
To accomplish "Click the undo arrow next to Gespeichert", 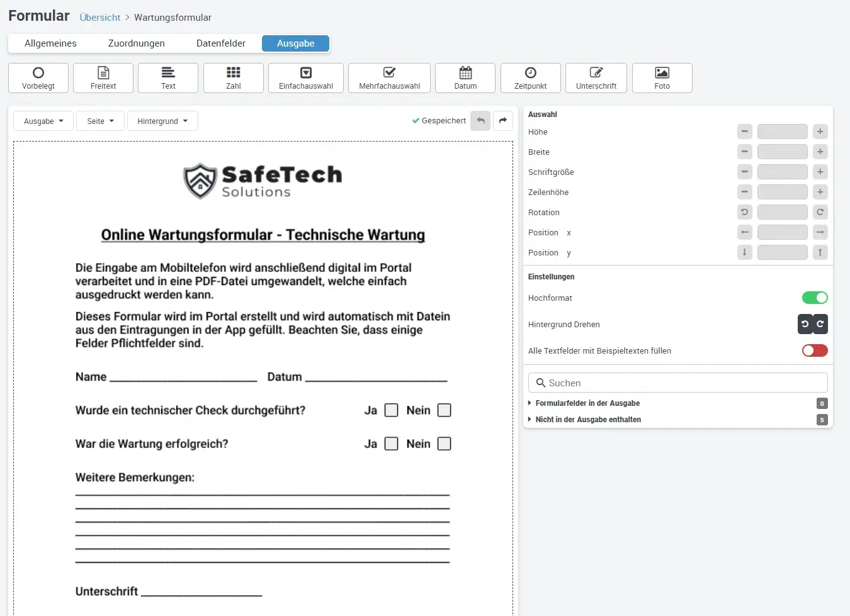I will click(480, 121).
